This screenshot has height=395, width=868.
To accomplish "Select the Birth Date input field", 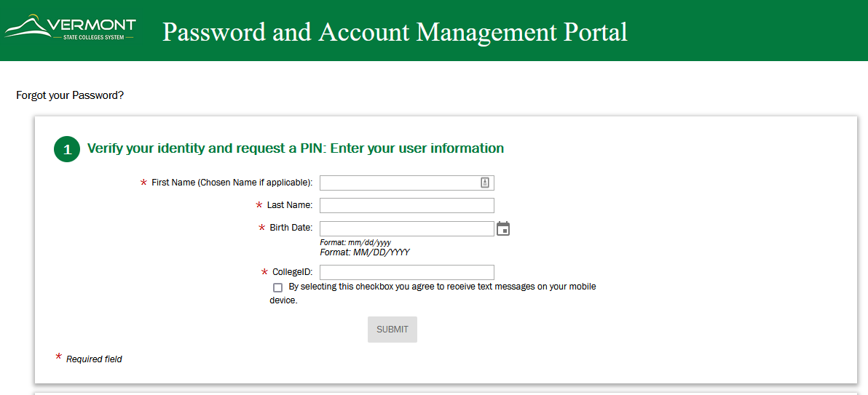I will pos(406,228).
